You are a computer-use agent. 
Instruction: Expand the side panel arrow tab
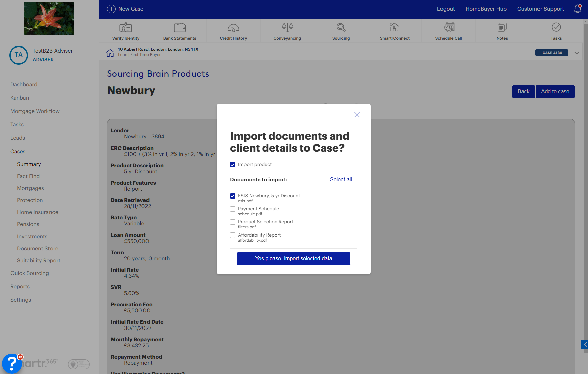585,344
